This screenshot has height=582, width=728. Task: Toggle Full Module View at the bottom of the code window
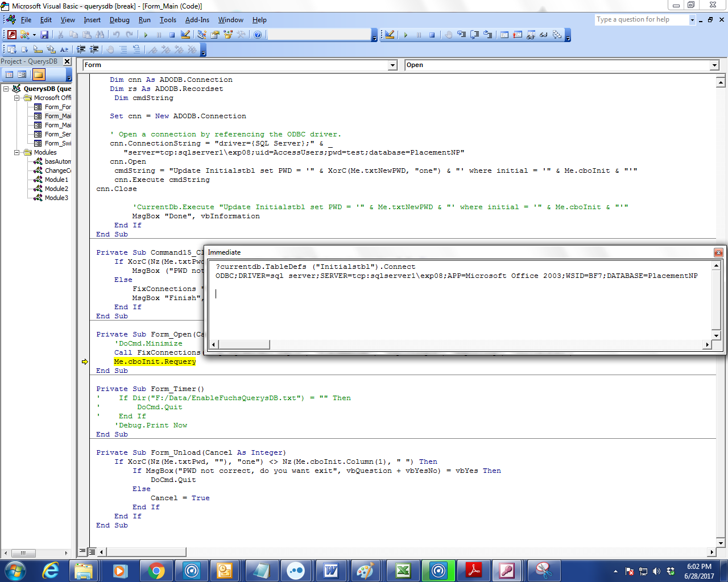[x=92, y=551]
